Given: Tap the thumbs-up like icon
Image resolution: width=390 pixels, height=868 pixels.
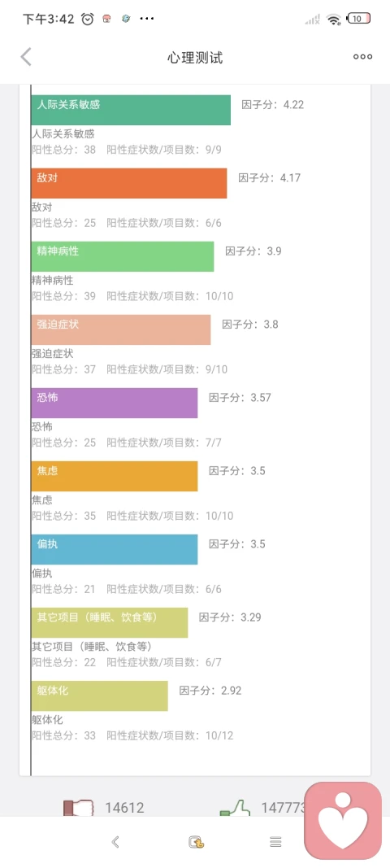Looking at the screenshot, I should pos(235,808).
